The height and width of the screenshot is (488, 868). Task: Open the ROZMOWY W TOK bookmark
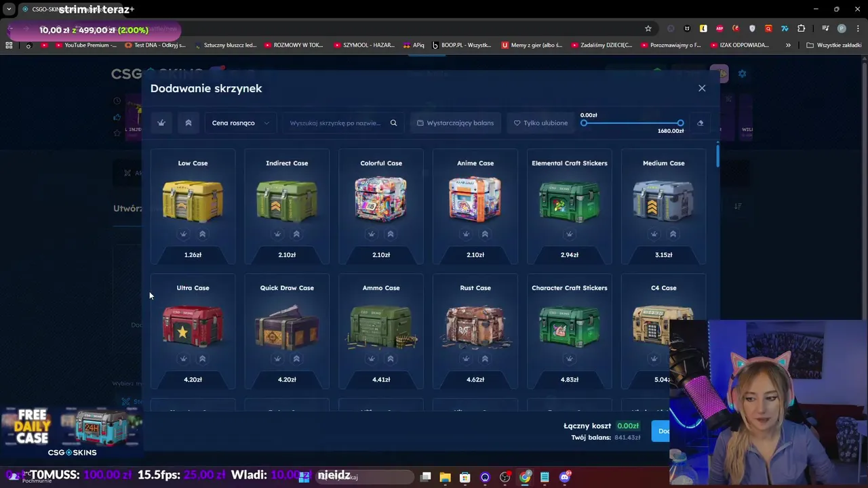[293, 45]
